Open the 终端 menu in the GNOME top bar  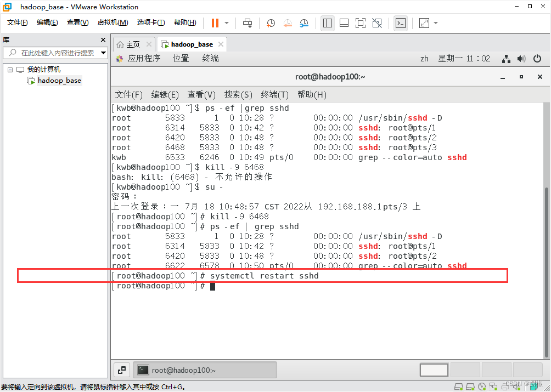(x=211, y=58)
